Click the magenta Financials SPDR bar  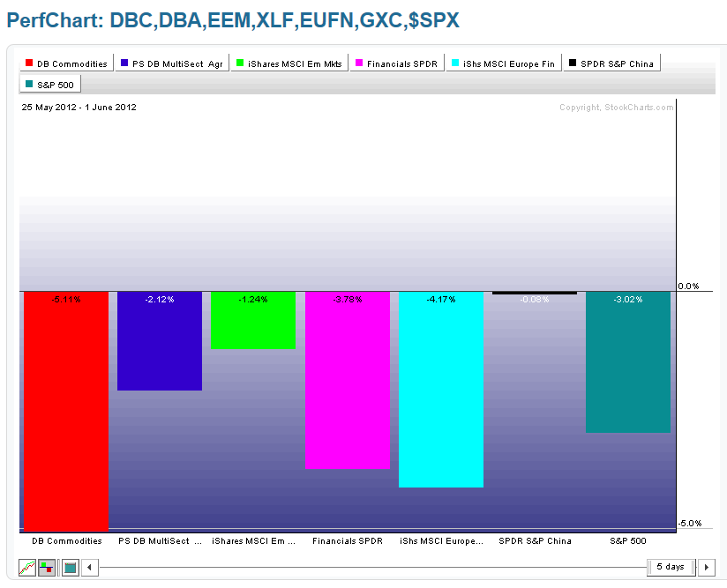(x=348, y=380)
